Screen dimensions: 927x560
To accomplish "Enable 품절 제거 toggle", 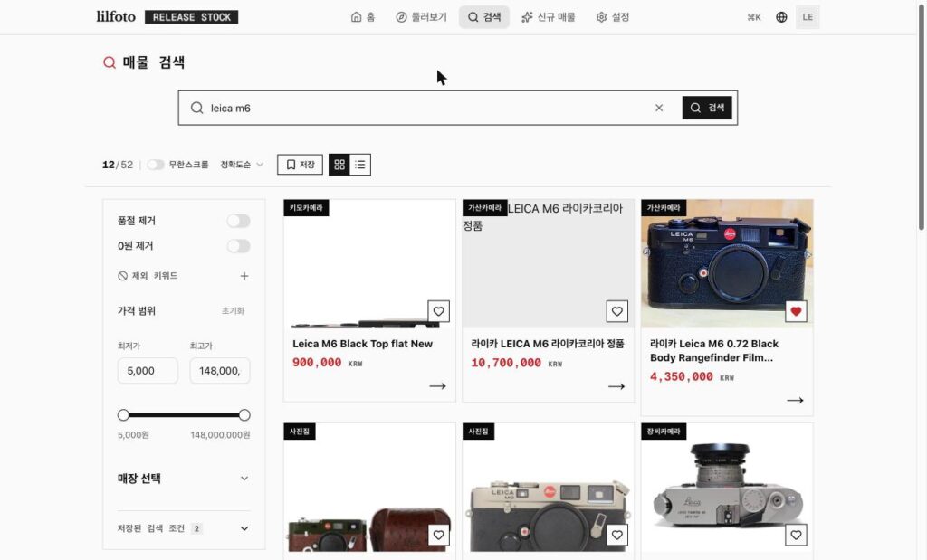I will [x=239, y=221].
